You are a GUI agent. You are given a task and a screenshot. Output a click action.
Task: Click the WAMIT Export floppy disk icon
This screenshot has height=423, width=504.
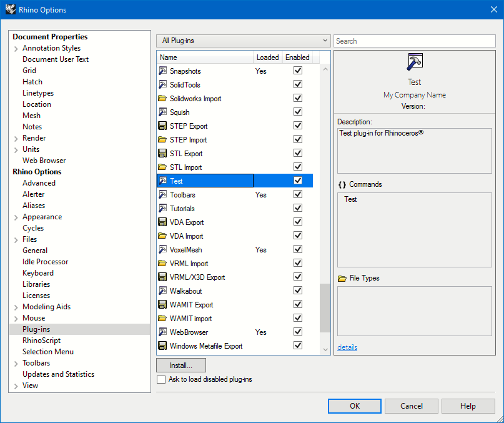tap(162, 305)
